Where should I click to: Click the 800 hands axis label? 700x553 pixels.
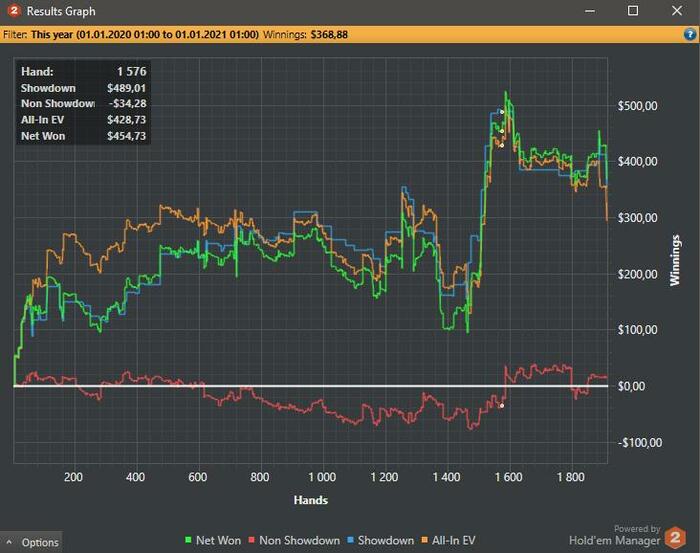[260, 477]
